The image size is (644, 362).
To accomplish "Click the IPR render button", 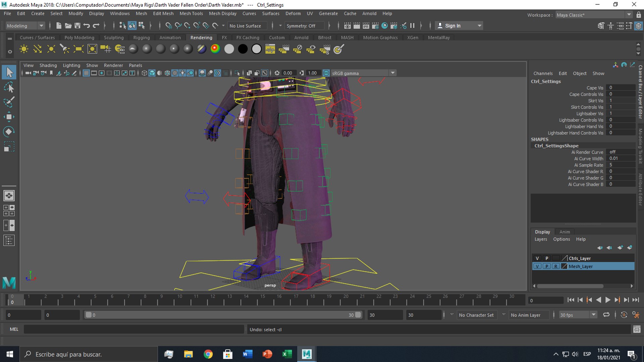I will (x=366, y=25).
